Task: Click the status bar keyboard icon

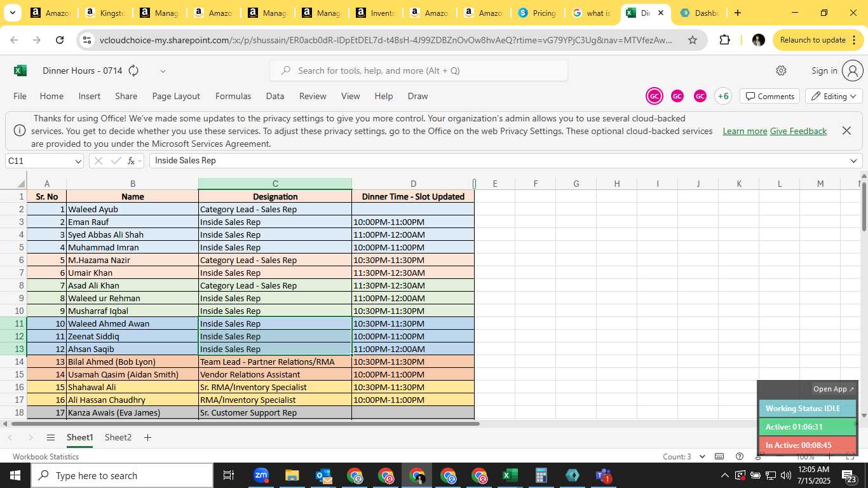Action: tap(719, 456)
